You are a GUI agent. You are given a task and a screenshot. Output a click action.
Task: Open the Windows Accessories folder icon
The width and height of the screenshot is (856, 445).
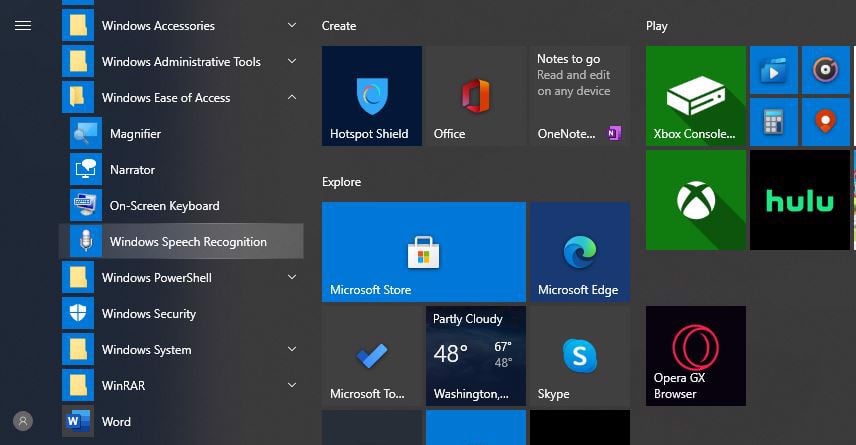click(x=78, y=26)
